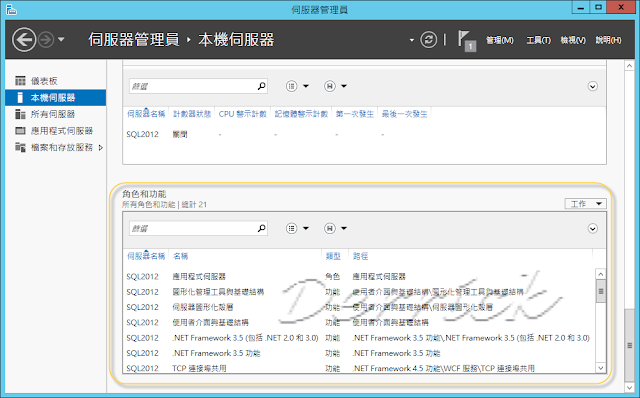The height and width of the screenshot is (398, 640).
Task: Open the 工具(T) menu
Action: tap(538, 40)
